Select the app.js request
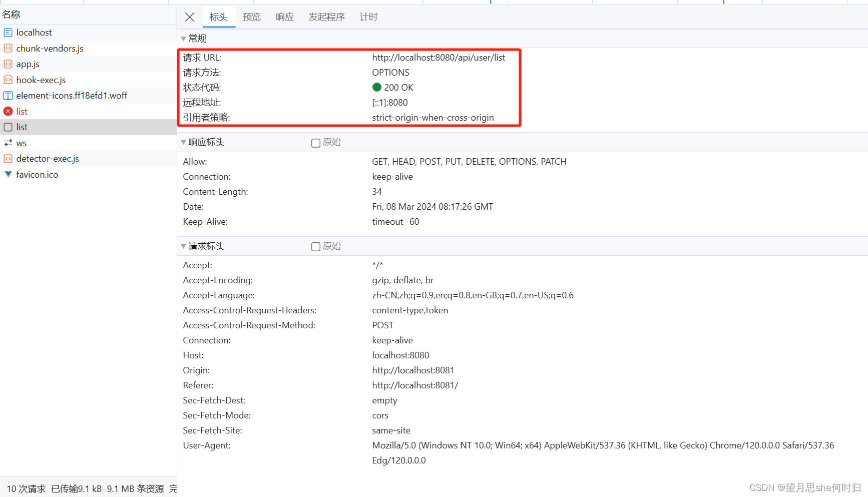Viewport: 868px width, 497px height. (x=88, y=64)
